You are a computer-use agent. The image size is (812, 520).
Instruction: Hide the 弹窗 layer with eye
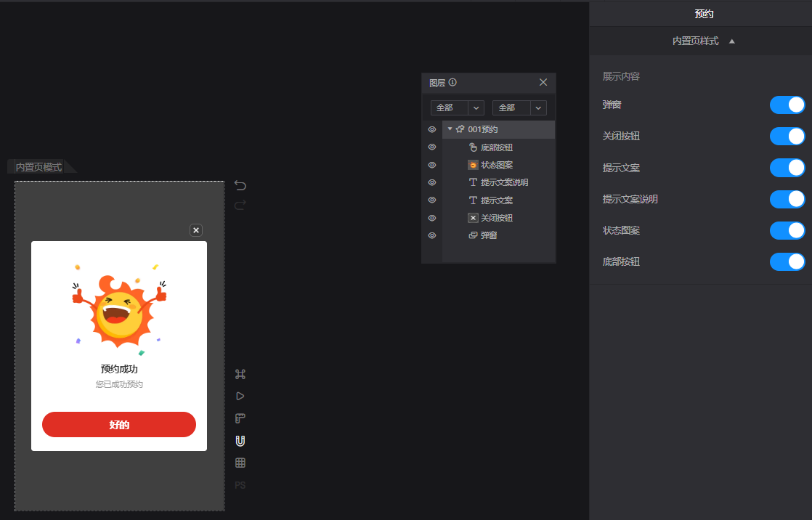point(432,235)
